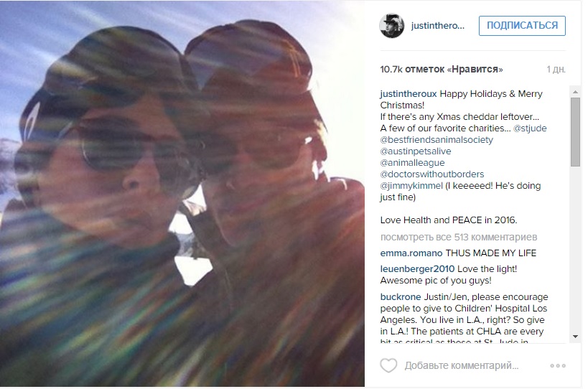Image resolution: width=588 pixels, height=389 pixels.
Task: Open the @jimmykimmel mention
Action: click(x=411, y=186)
